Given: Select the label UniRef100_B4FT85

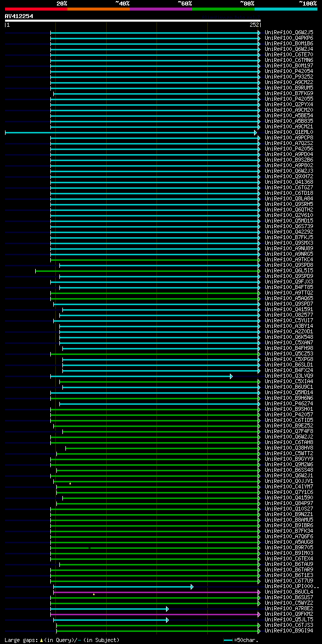Looking at the screenshot, I should point(289,287).
